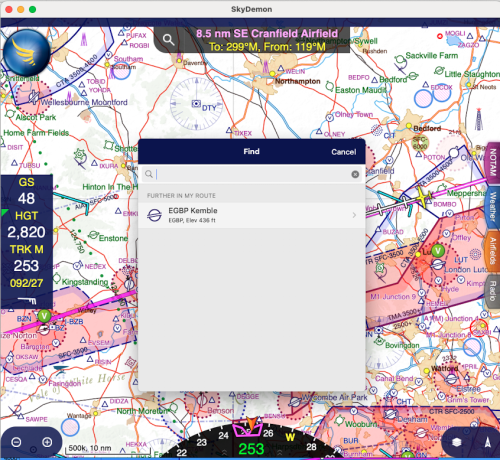Click the Kingstanding label
The width and height of the screenshot is (500, 460).
(x=85, y=282)
